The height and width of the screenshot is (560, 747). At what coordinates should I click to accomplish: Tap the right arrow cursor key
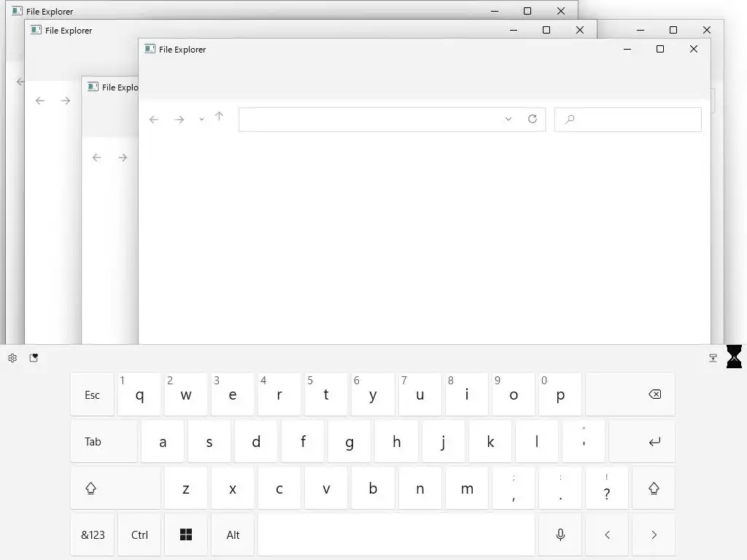pyautogui.click(x=654, y=534)
